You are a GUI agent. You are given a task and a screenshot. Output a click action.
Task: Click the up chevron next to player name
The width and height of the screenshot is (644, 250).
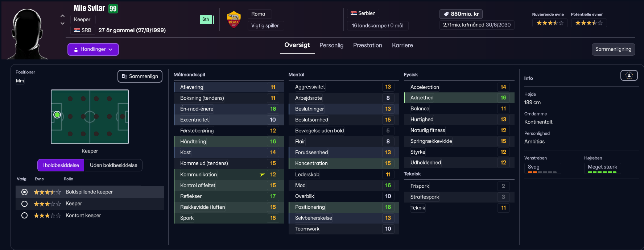[x=62, y=16]
